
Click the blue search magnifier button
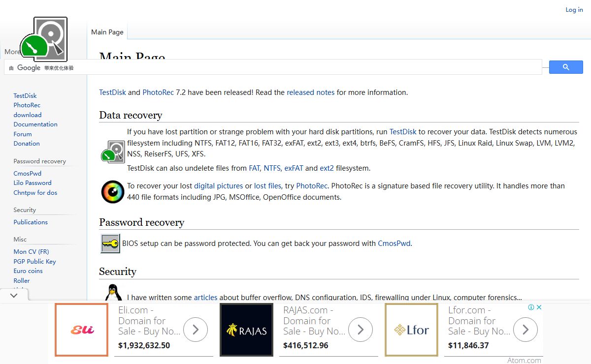coord(566,67)
